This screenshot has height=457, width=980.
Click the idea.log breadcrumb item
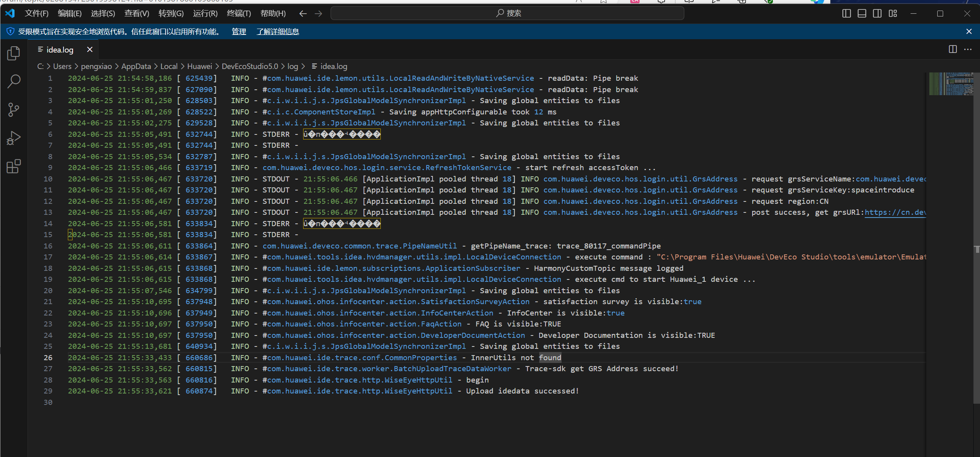point(329,66)
